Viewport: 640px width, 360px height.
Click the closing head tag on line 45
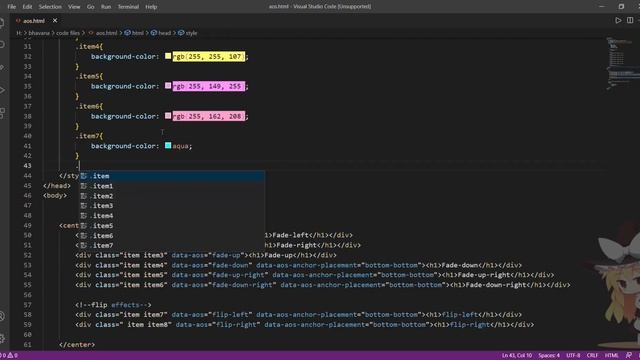pos(57,186)
